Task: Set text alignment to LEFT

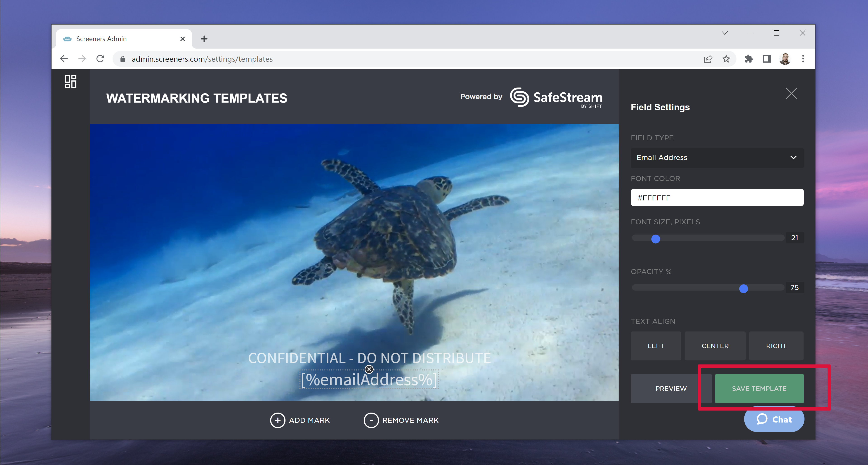Action: (655, 346)
